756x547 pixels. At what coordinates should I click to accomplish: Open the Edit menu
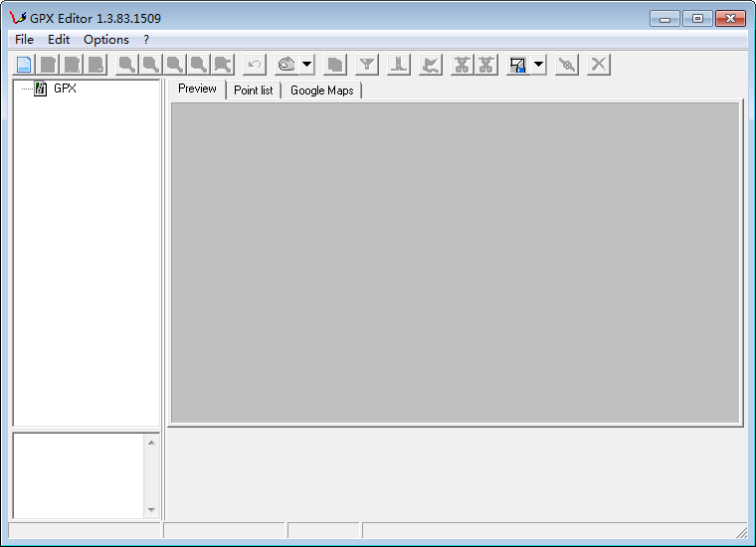click(x=59, y=40)
